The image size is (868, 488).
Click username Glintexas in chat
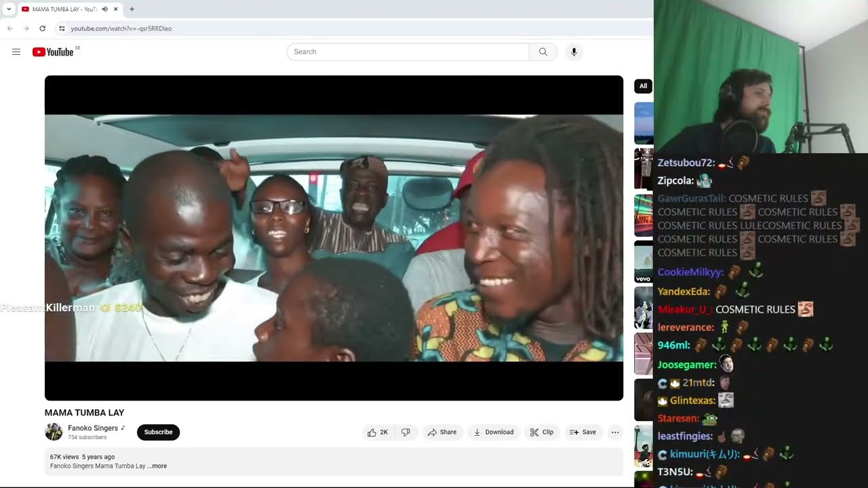[x=692, y=401]
